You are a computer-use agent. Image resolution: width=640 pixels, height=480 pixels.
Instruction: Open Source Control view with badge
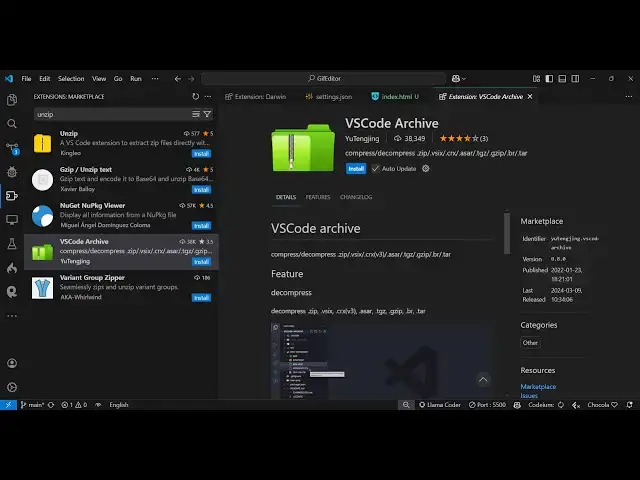(12, 148)
